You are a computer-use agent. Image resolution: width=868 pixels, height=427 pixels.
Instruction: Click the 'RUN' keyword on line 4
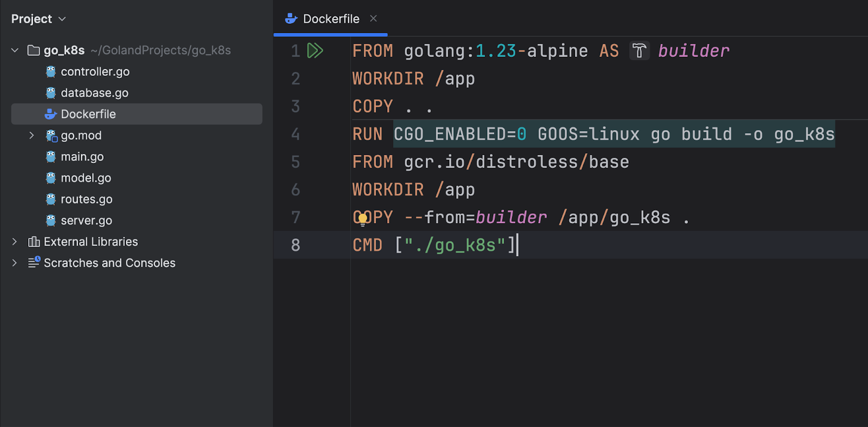click(367, 134)
